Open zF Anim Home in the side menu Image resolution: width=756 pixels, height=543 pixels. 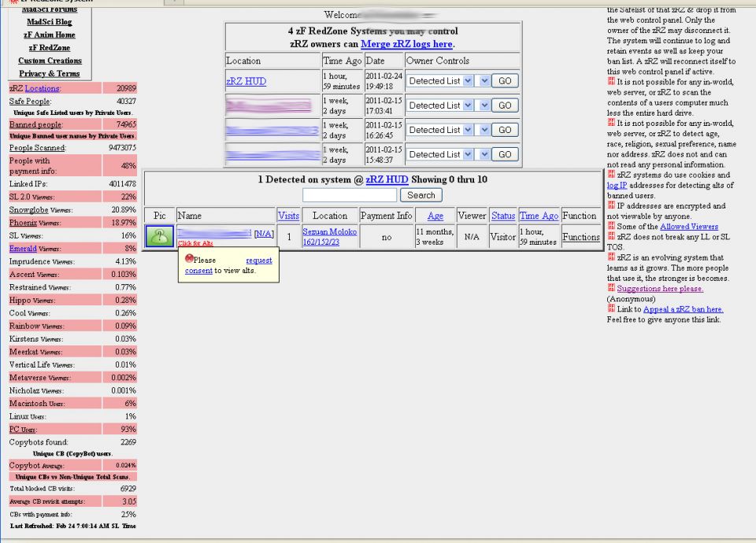tap(49, 35)
